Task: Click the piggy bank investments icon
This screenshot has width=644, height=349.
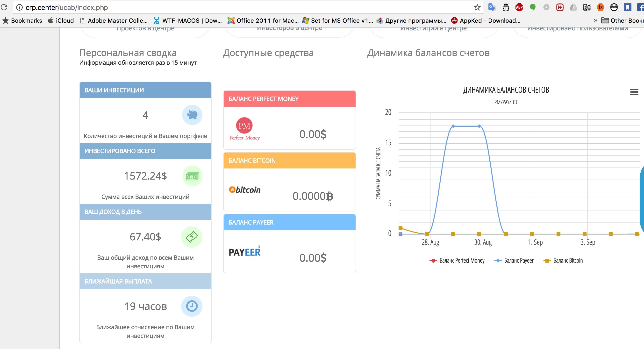Action: coord(192,115)
